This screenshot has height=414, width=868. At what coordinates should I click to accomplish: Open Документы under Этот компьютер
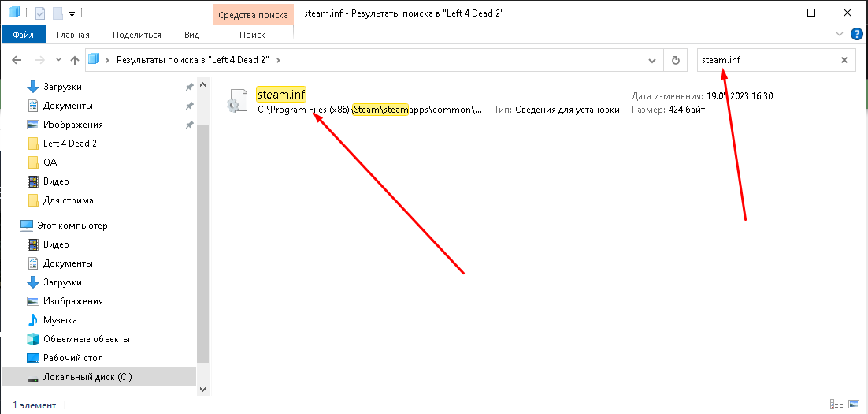coord(68,263)
